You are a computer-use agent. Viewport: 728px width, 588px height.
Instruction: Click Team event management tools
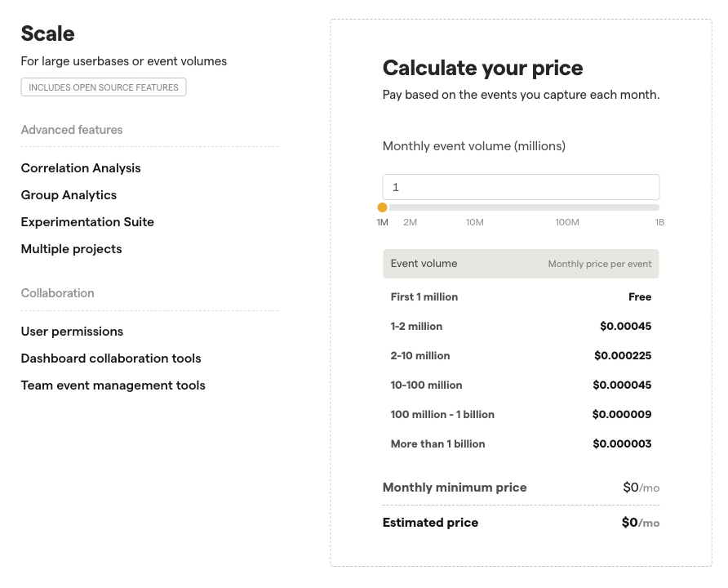tap(113, 385)
